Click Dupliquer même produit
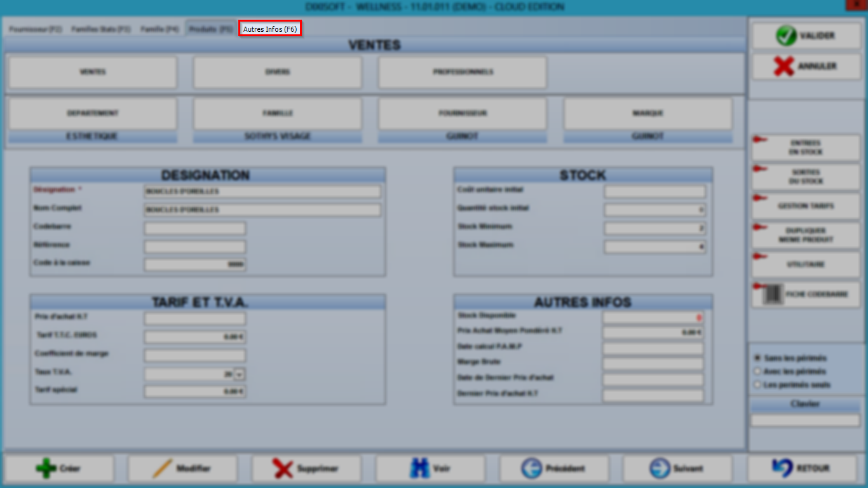This screenshot has width=868, height=488. 806,235
